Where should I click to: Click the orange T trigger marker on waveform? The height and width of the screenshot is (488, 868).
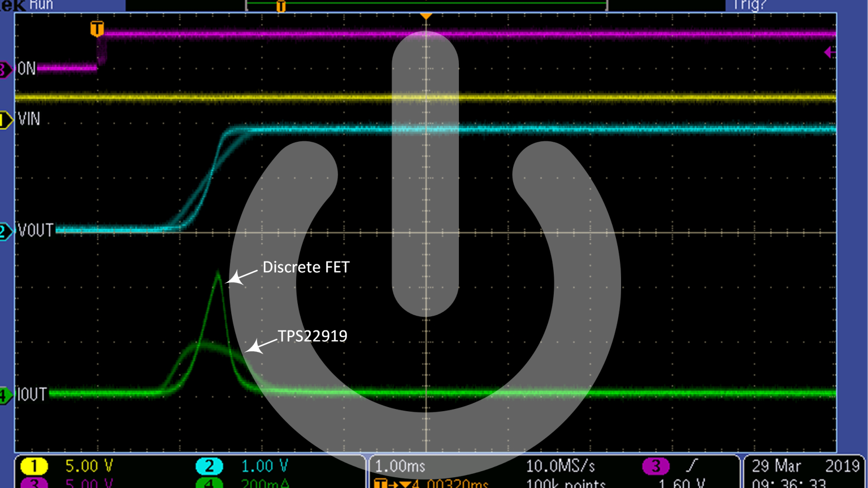click(97, 28)
